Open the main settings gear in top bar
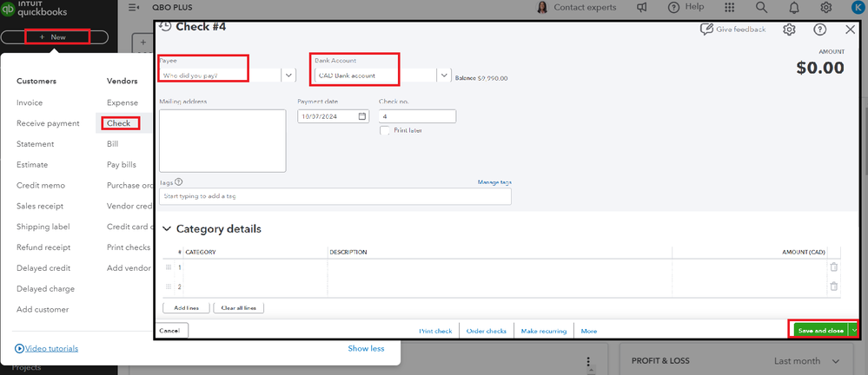This screenshot has height=375, width=868. coord(826,7)
